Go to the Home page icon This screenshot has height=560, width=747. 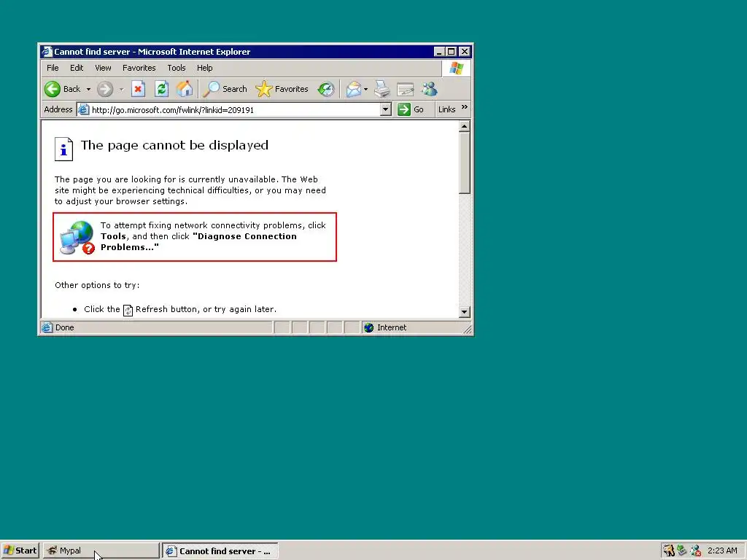[185, 89]
